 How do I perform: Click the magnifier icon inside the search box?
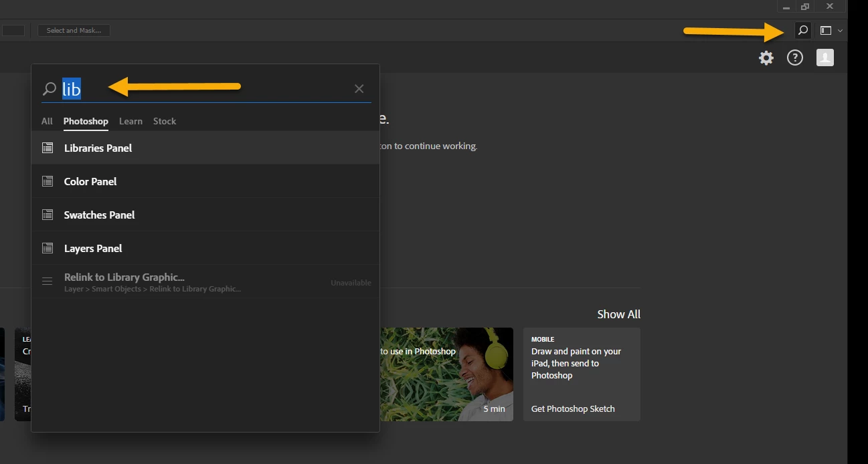tap(50, 89)
